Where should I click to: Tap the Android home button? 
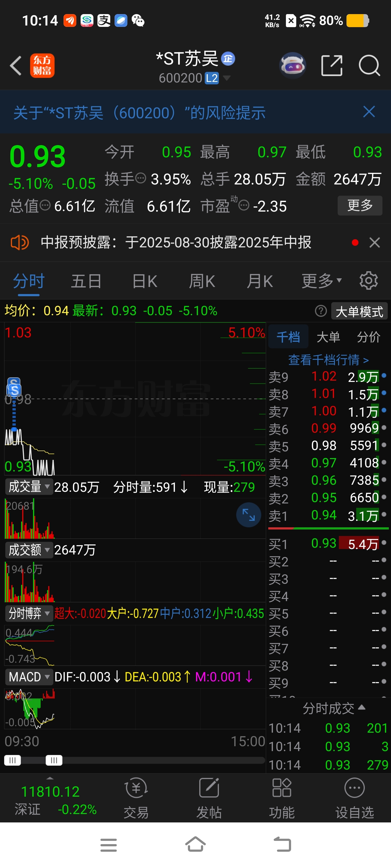(x=195, y=844)
